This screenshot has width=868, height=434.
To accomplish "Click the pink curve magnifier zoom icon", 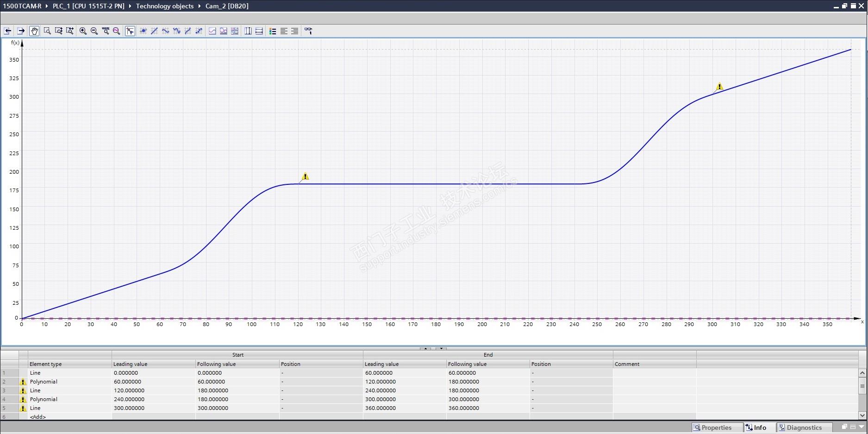I will (x=117, y=31).
